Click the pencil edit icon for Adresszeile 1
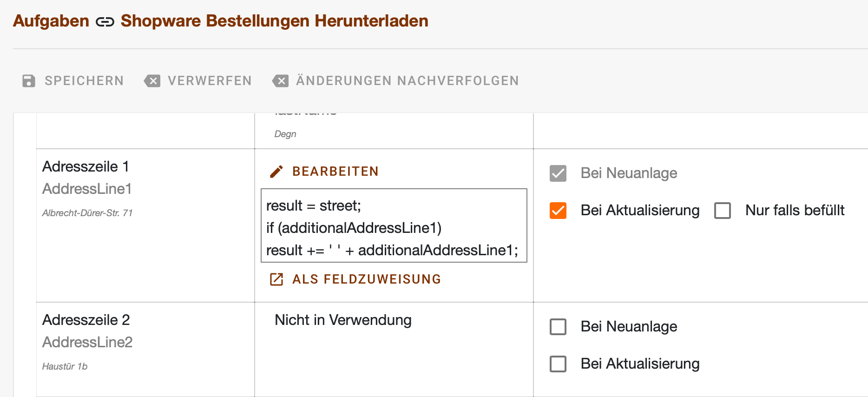The width and height of the screenshot is (868, 397). point(276,172)
